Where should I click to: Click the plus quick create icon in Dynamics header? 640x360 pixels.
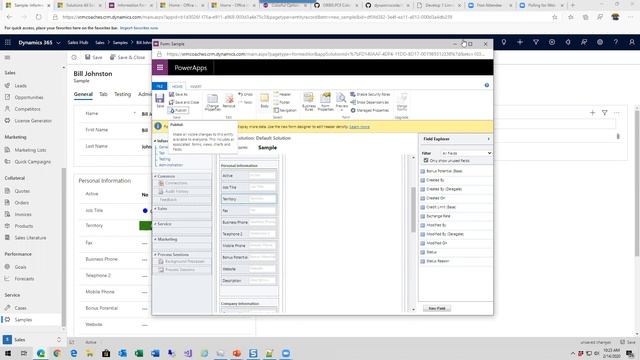[x=520, y=42]
